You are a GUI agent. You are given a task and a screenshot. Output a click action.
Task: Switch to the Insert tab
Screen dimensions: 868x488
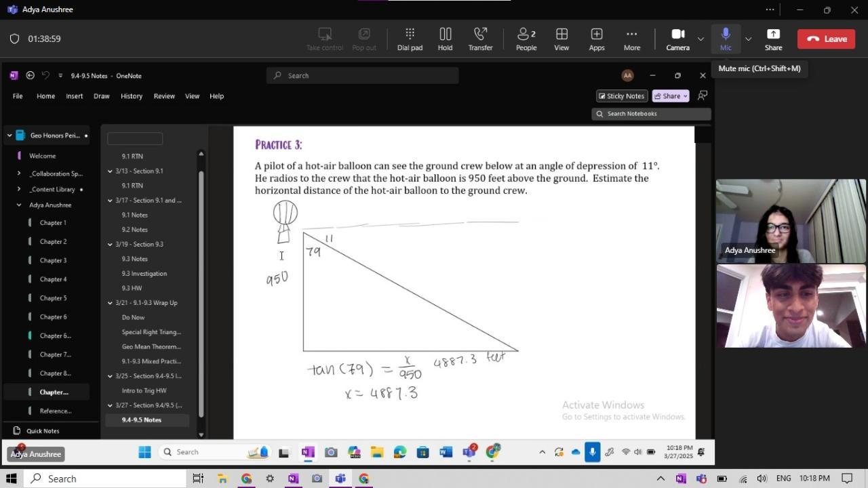point(75,96)
